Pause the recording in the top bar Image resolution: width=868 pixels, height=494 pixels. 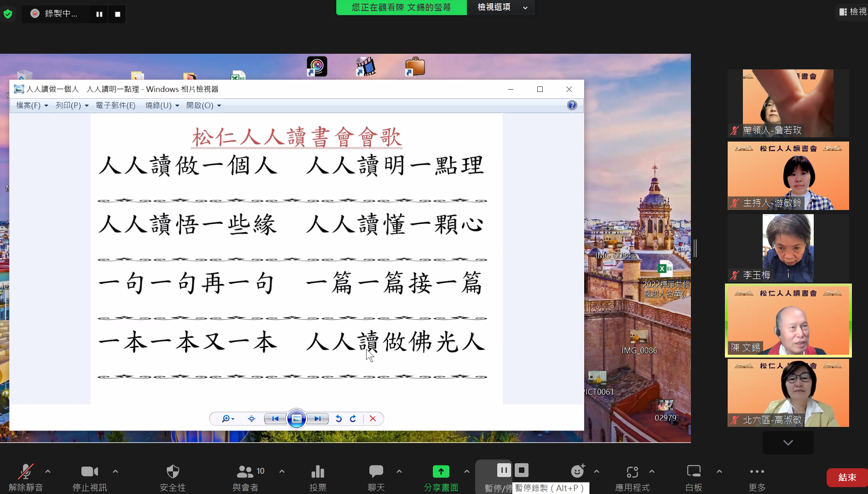tap(99, 14)
